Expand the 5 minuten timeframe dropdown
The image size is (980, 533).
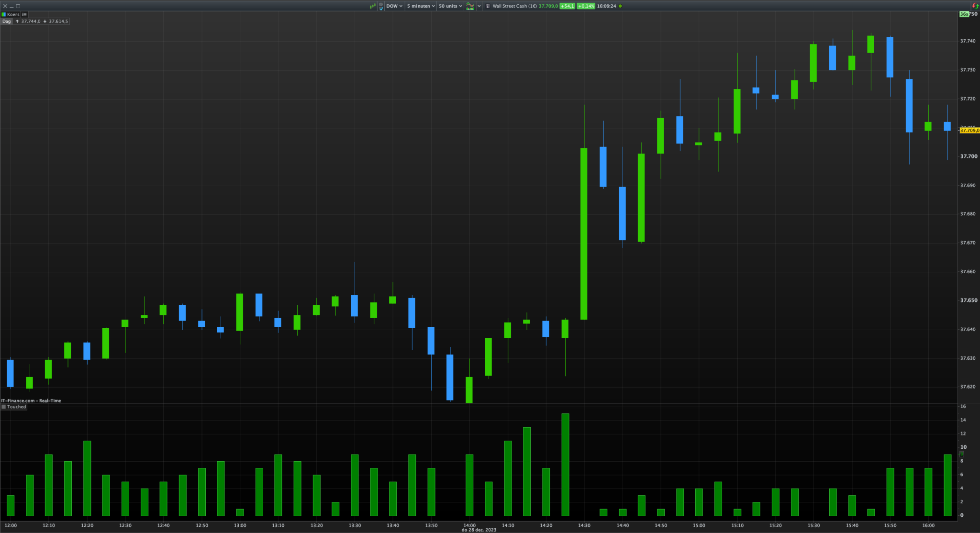(x=421, y=6)
